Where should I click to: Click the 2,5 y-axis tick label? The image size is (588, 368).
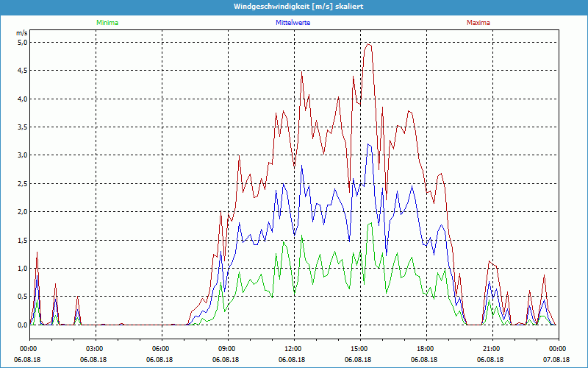pos(22,184)
